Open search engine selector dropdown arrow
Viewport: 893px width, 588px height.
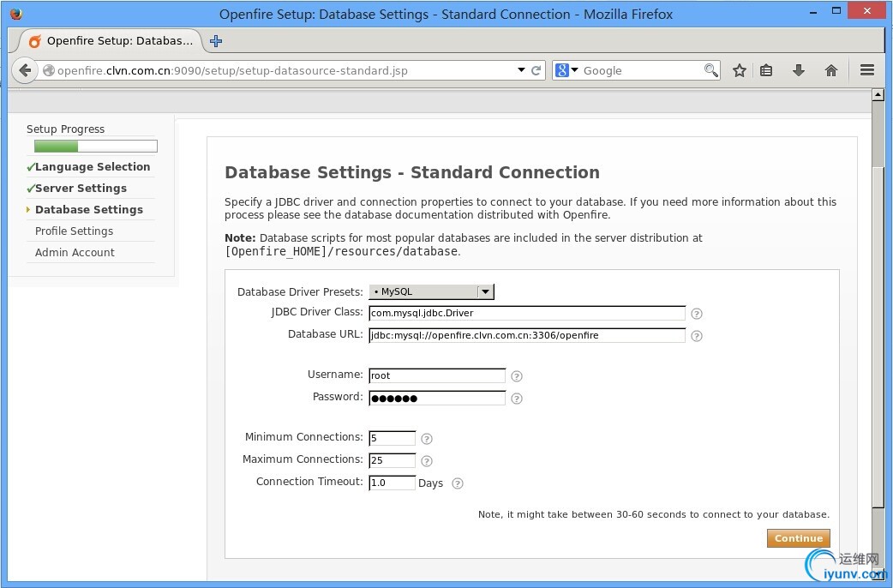point(575,70)
